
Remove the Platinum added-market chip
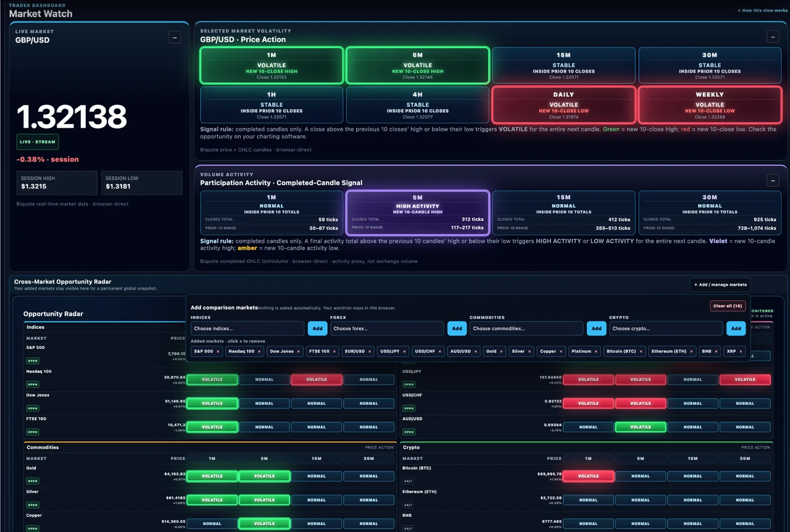coord(596,351)
